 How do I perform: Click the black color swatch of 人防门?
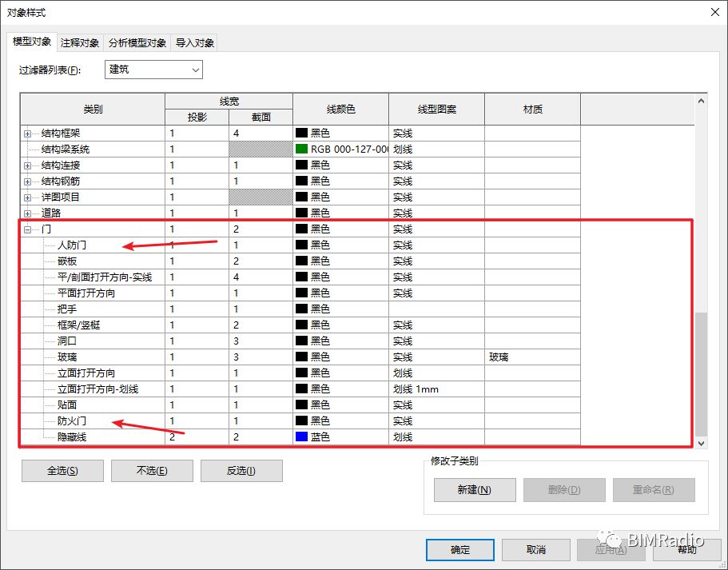302,245
